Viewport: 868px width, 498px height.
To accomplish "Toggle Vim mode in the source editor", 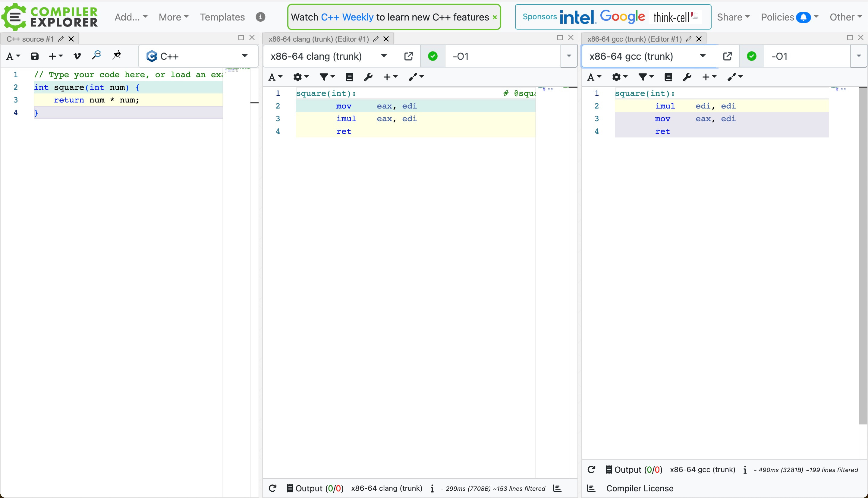I will (x=77, y=56).
